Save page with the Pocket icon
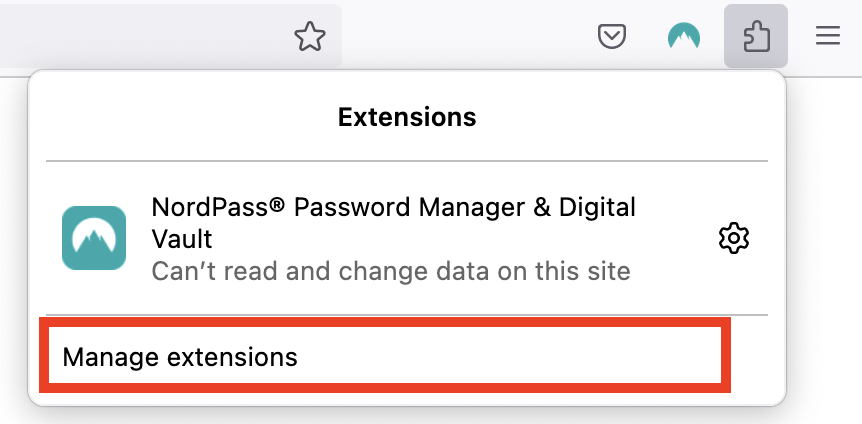 point(612,38)
